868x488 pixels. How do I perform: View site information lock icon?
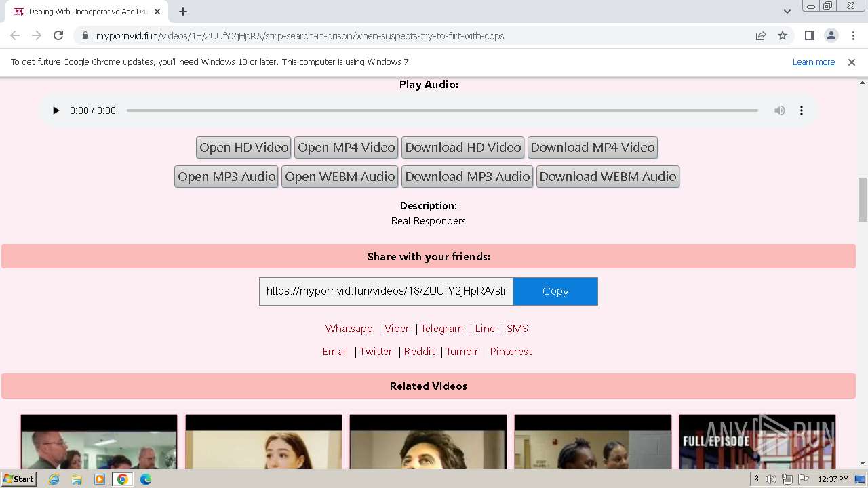(x=85, y=36)
